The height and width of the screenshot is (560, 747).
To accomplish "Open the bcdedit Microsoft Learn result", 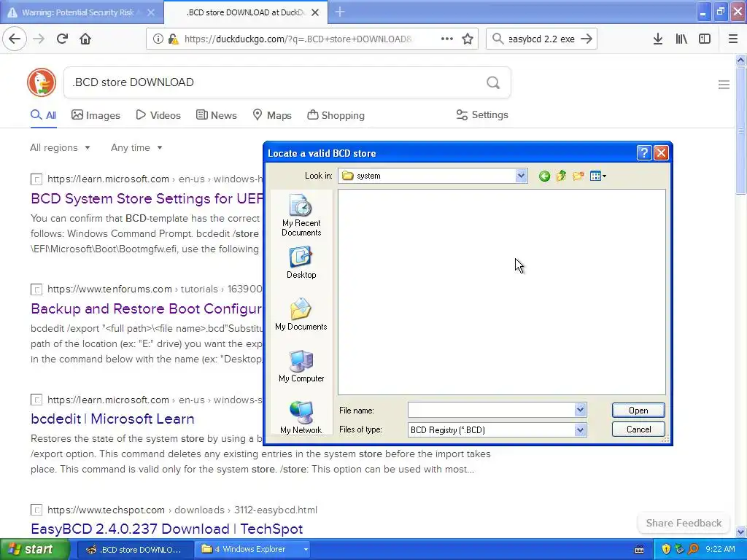I will click(112, 419).
